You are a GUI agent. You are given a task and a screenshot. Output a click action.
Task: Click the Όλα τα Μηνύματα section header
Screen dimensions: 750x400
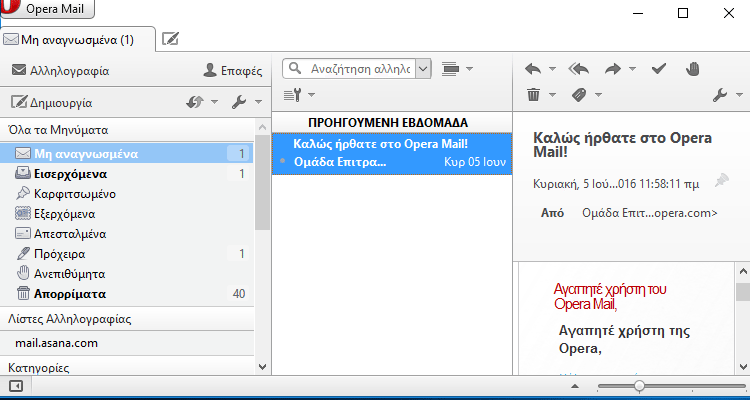[x=127, y=130]
